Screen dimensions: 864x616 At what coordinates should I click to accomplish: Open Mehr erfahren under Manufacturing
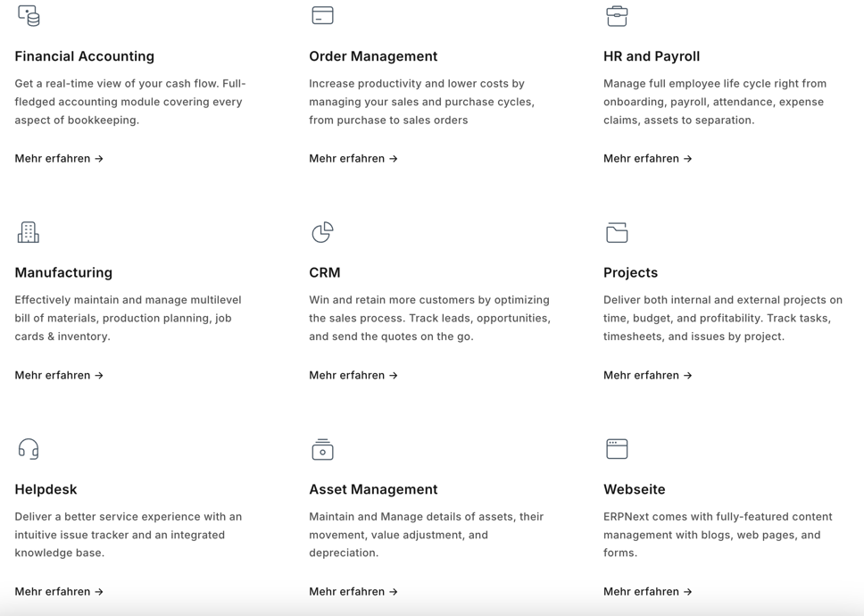pyautogui.click(x=59, y=375)
